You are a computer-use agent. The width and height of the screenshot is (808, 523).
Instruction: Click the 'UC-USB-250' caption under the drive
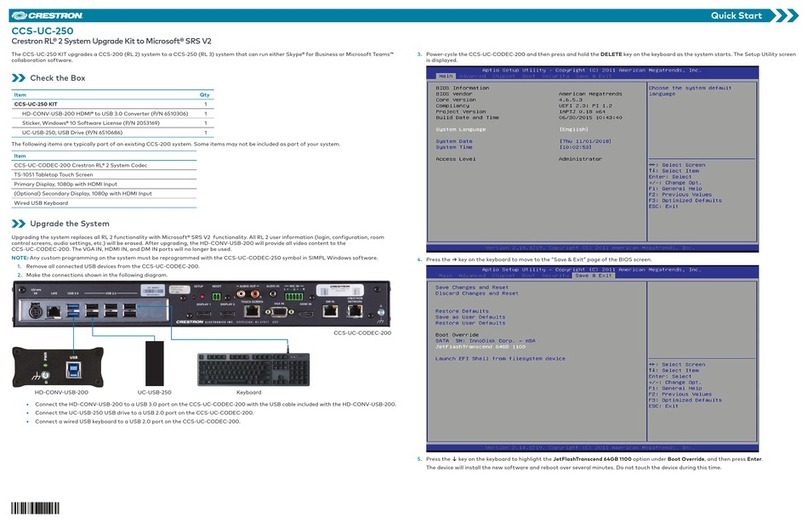[154, 393]
